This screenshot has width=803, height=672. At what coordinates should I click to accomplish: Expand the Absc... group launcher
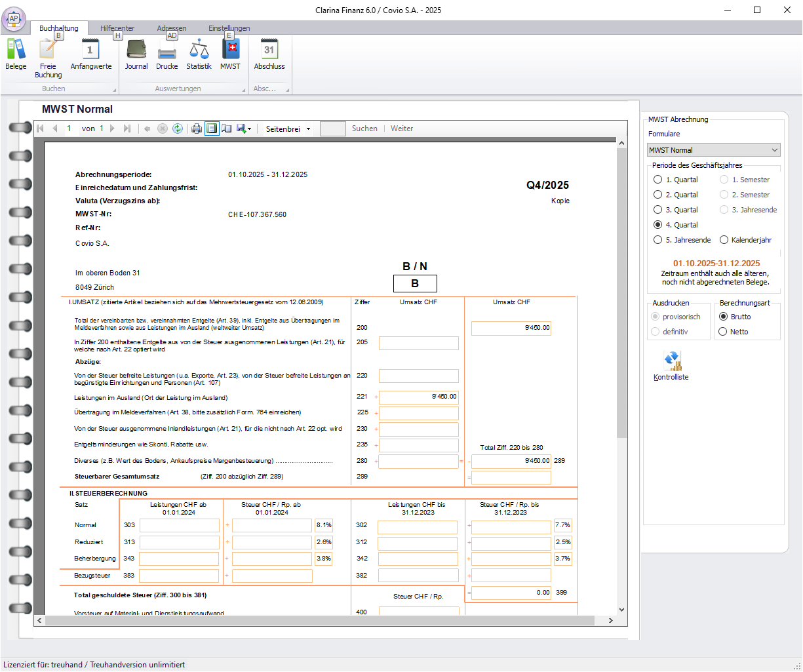[x=287, y=90]
